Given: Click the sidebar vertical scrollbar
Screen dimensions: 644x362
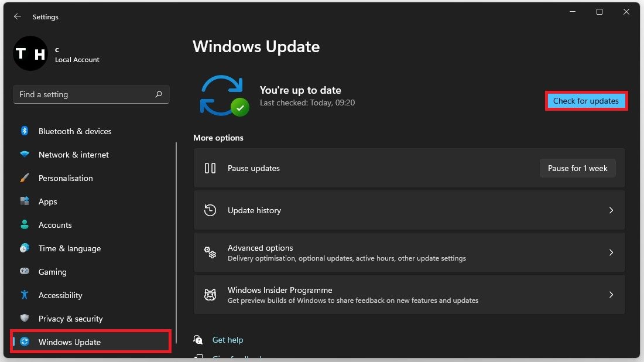Looking at the screenshot, I should (x=176, y=243).
